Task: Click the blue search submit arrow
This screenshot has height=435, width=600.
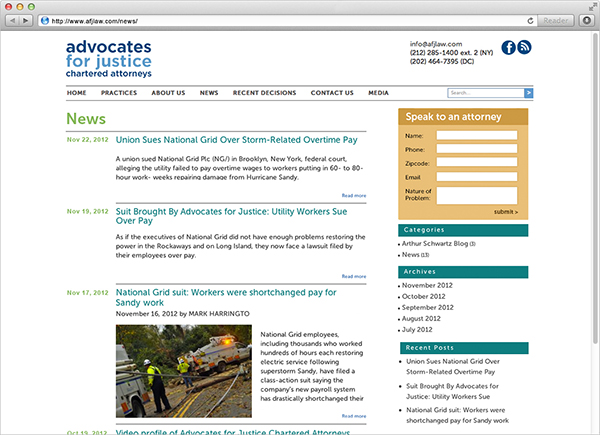Action: point(528,93)
